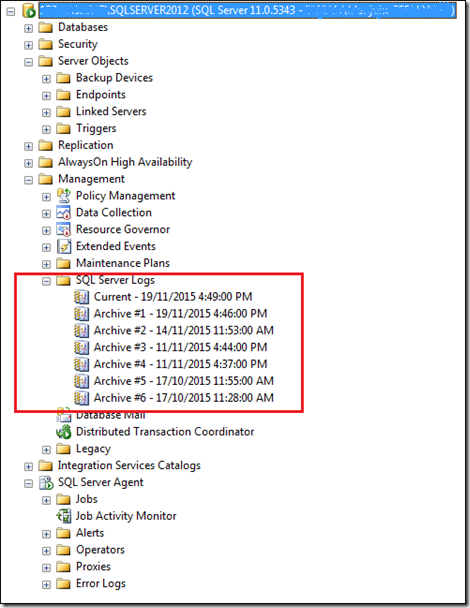
Task: Expand the Security node
Action: coord(28,45)
